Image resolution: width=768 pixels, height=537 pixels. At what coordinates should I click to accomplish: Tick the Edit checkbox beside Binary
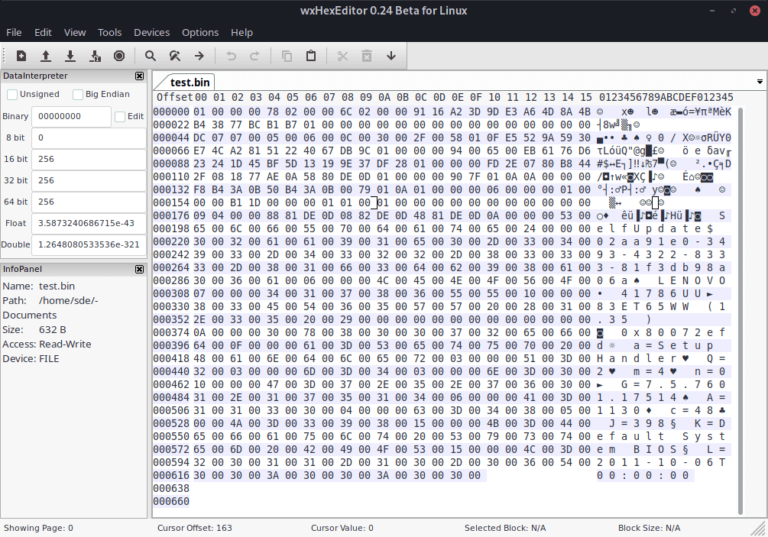[120, 116]
